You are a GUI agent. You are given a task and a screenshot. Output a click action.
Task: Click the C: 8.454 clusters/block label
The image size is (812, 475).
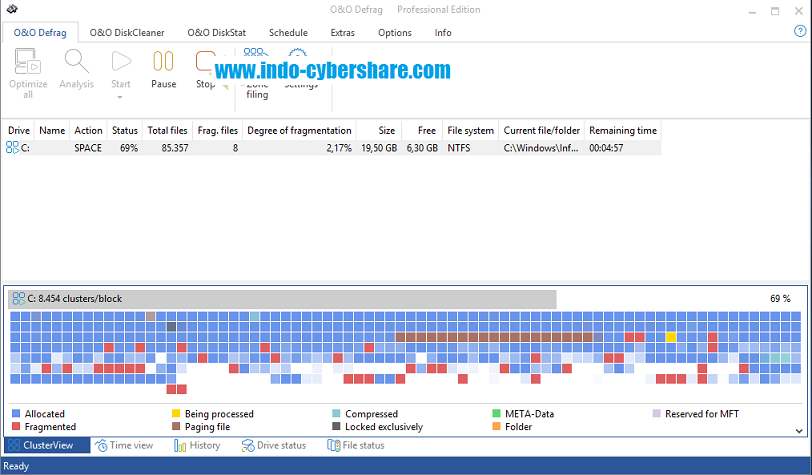point(75,299)
